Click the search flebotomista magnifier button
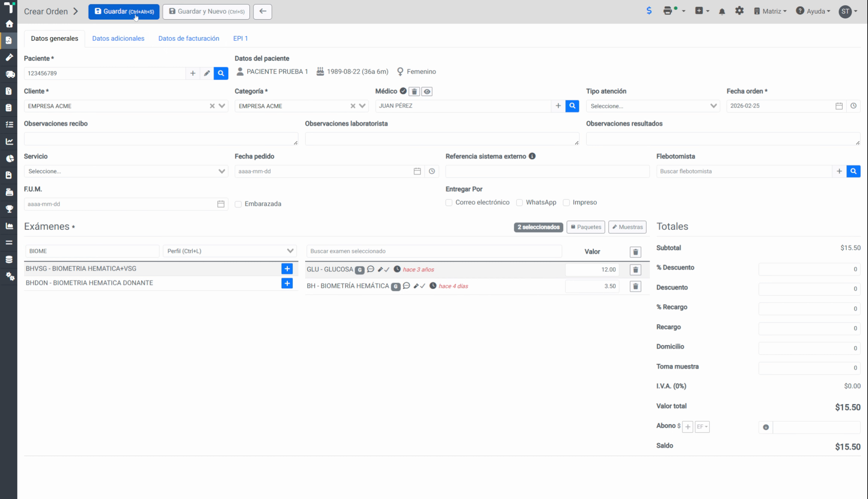 (x=853, y=171)
